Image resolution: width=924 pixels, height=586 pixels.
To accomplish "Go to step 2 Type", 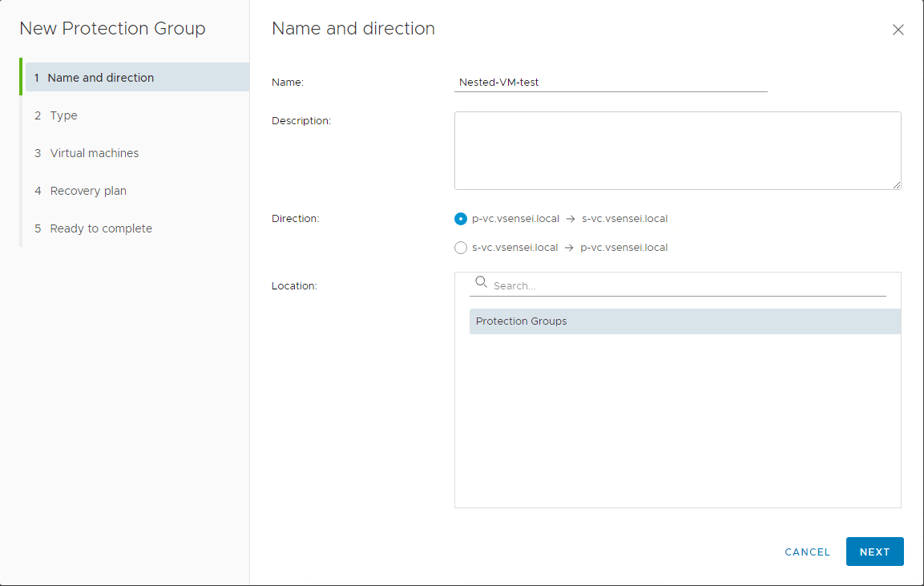I will (63, 115).
